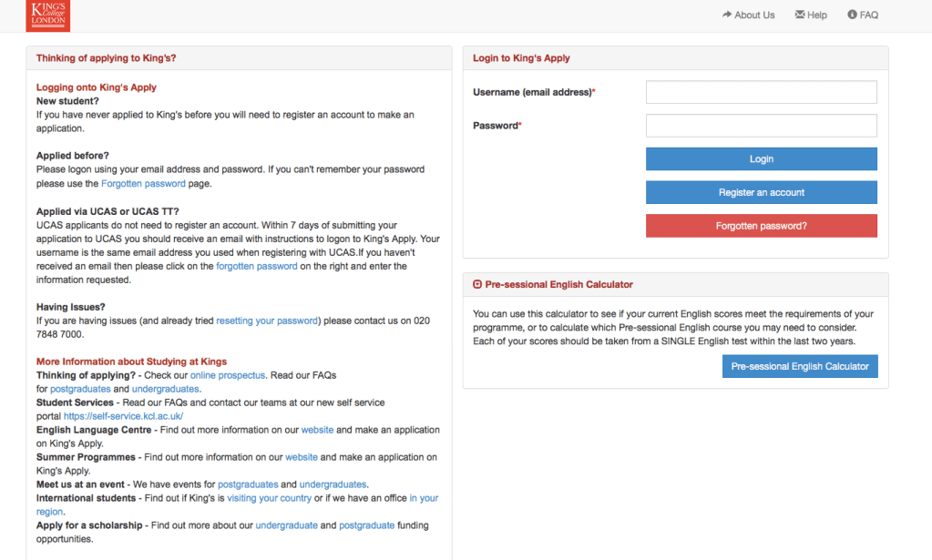Open the About Us menu item
The image size is (932, 560).
748,15
